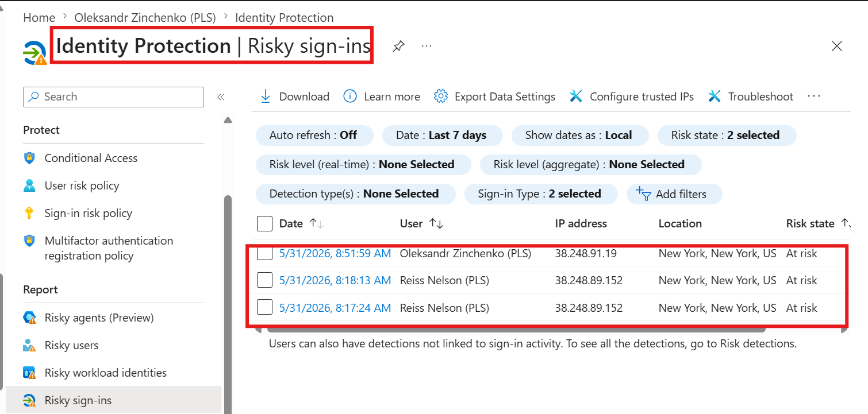This screenshot has width=868, height=414.
Task: Open toolbar overflow ellipsis menu
Action: 814,96
